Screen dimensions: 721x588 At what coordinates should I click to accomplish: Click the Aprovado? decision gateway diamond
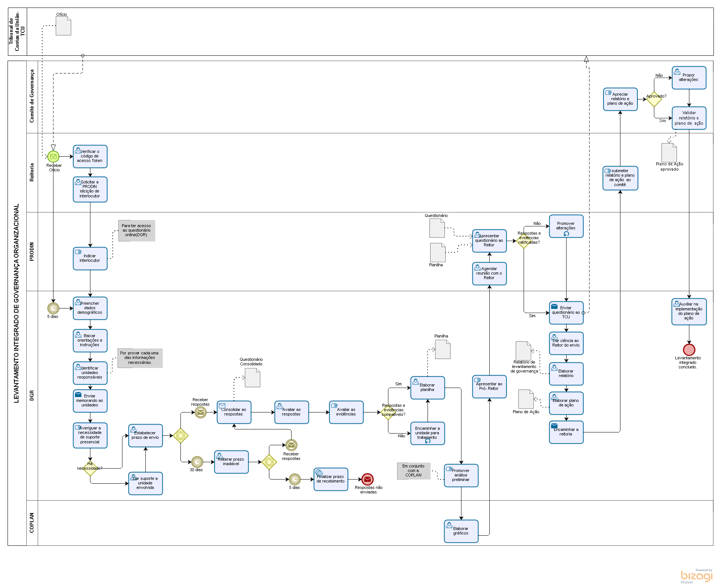click(654, 99)
